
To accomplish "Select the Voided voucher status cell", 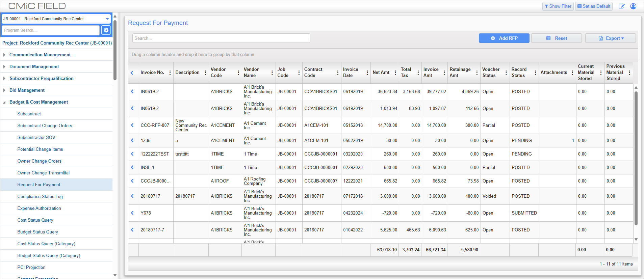I will coord(495,196).
